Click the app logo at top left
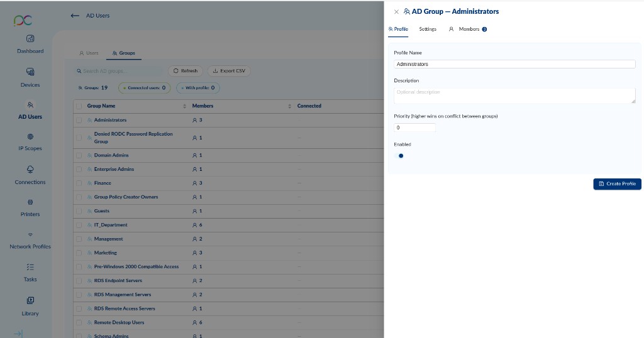Screen dimensions: 644x338 23,20
